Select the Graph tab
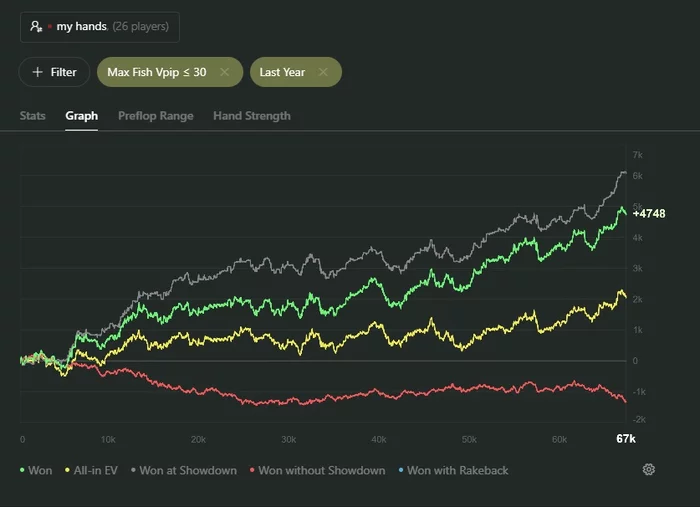 click(82, 116)
